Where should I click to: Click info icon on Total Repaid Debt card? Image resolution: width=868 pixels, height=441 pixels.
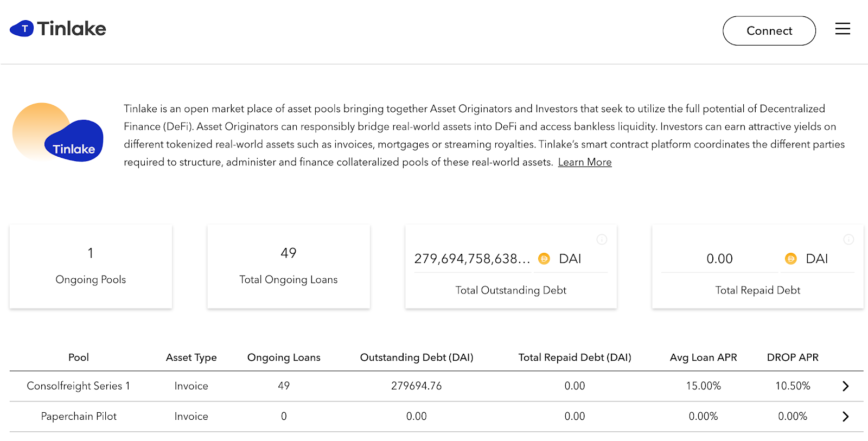click(848, 239)
